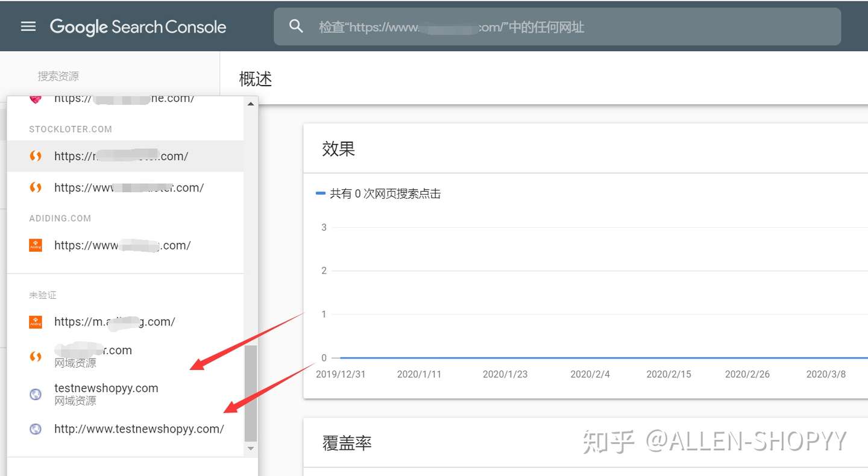
Task: Click the 未验证 section label
Action: (x=43, y=295)
